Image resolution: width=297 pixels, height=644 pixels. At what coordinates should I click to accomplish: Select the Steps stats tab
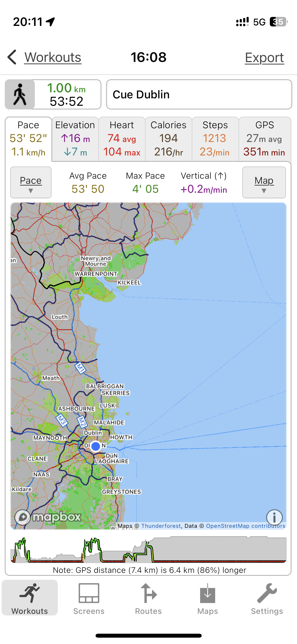[x=215, y=139]
